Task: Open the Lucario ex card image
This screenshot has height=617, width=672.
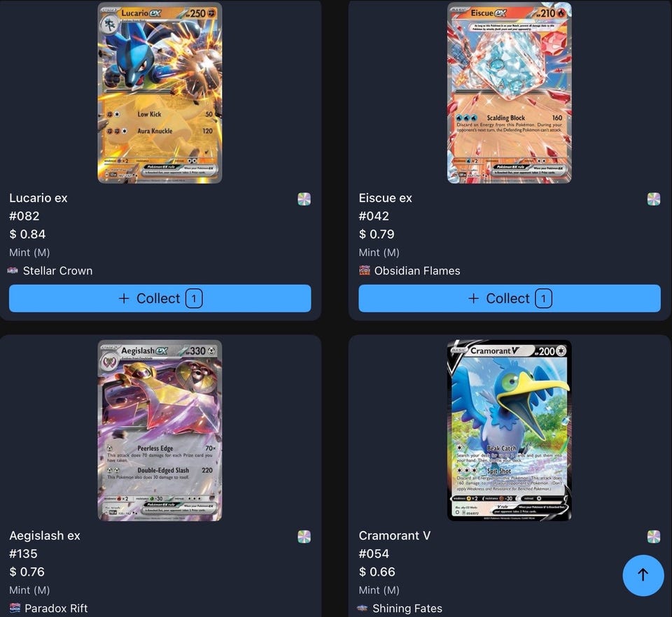Action: pyautogui.click(x=160, y=93)
